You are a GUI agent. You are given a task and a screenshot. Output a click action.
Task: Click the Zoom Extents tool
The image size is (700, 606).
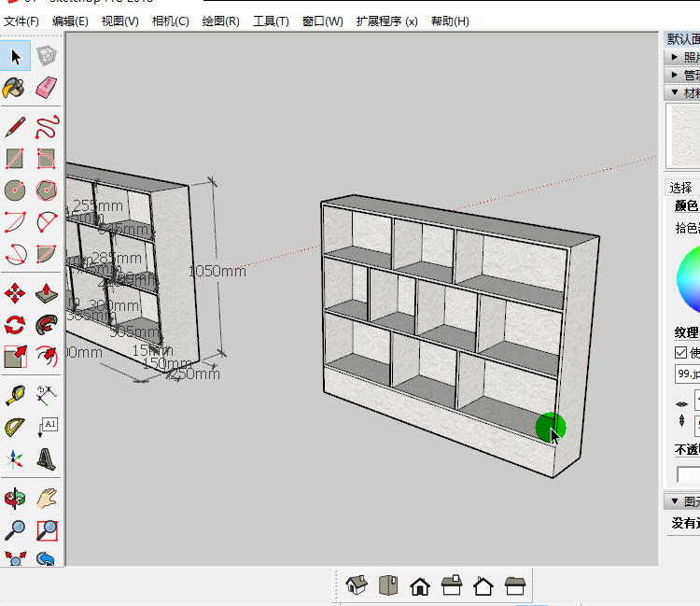pos(15,558)
